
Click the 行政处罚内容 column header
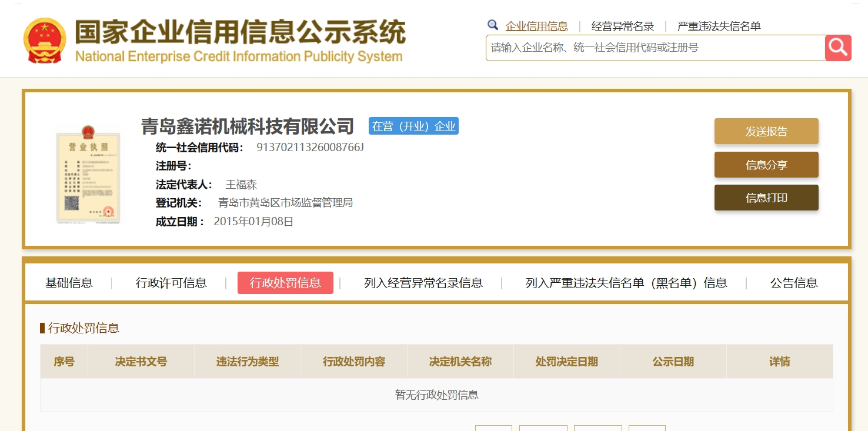click(x=354, y=362)
